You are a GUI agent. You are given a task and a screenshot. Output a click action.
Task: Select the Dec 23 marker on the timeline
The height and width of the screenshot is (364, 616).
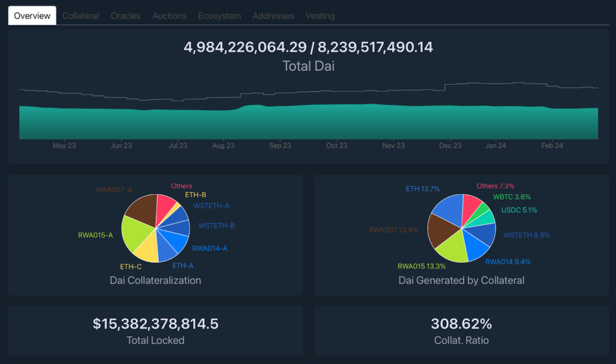click(x=450, y=146)
